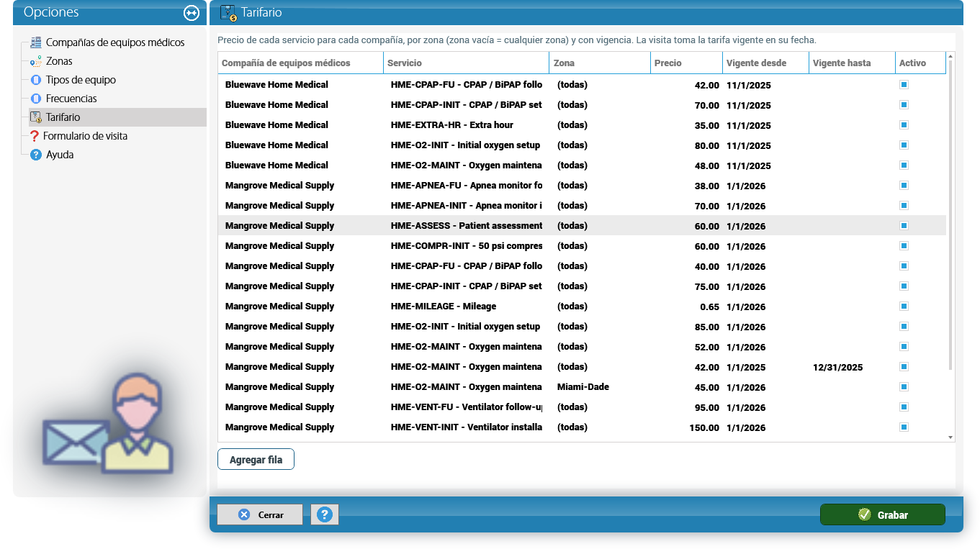Uncheck Activo for Bluewave HME-EXTRA-HR row
The image size is (980, 549).
(x=904, y=125)
